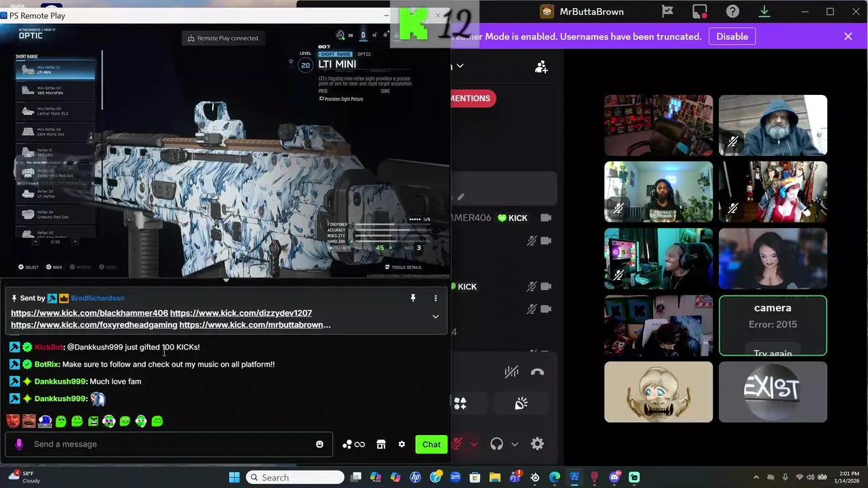
Task: Expand the Discord channel header chevron
Action: pyautogui.click(x=460, y=66)
